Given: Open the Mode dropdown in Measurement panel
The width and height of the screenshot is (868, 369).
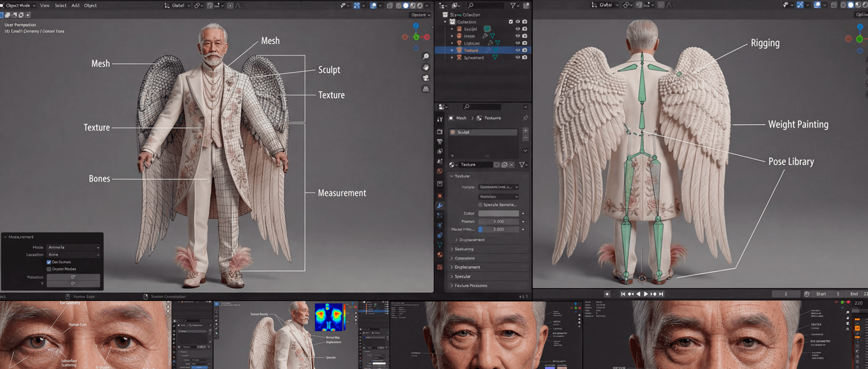Looking at the screenshot, I should coord(73,248).
